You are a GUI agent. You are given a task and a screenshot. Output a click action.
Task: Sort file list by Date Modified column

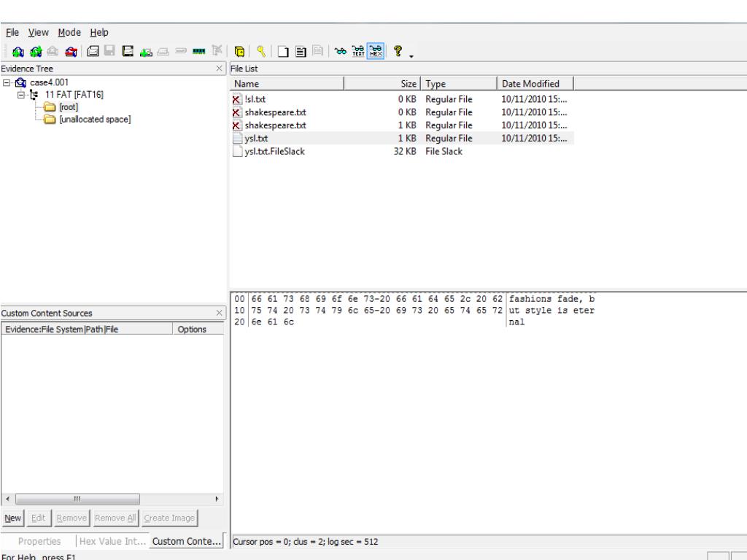tap(535, 84)
